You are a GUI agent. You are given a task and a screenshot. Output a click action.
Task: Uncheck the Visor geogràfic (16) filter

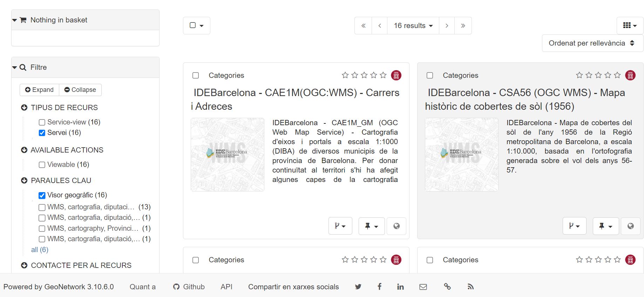tap(42, 195)
